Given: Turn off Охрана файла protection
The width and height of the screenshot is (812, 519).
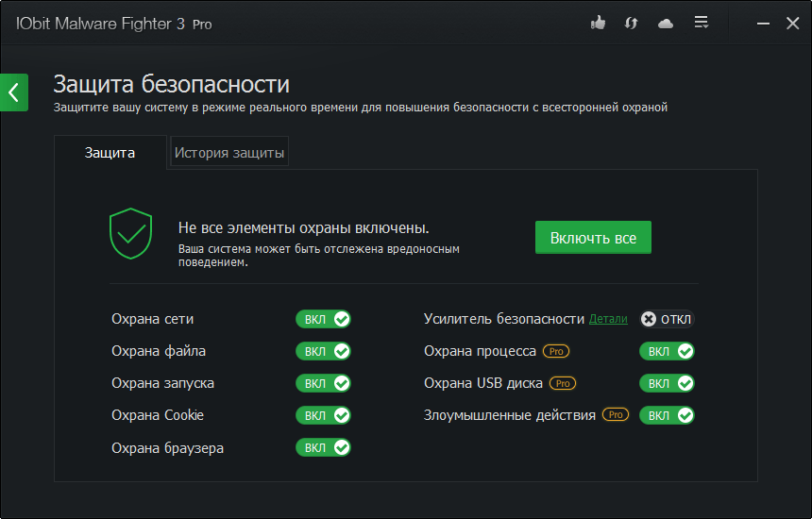Looking at the screenshot, I should coord(323,351).
